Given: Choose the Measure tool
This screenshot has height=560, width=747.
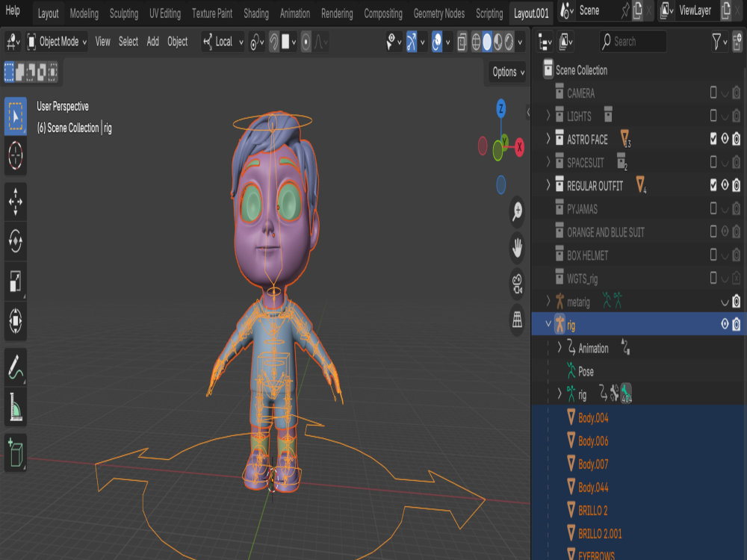Looking at the screenshot, I should pos(15,407).
